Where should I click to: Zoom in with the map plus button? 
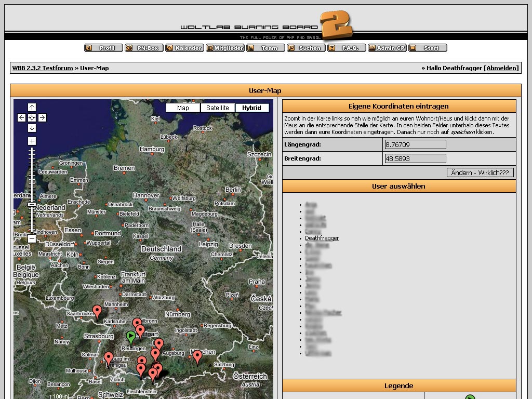32,141
